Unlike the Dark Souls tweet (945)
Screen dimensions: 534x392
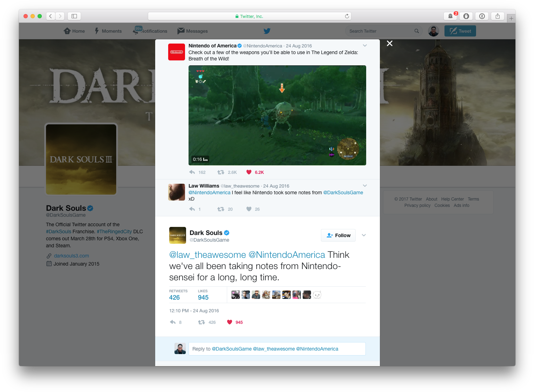[230, 322]
